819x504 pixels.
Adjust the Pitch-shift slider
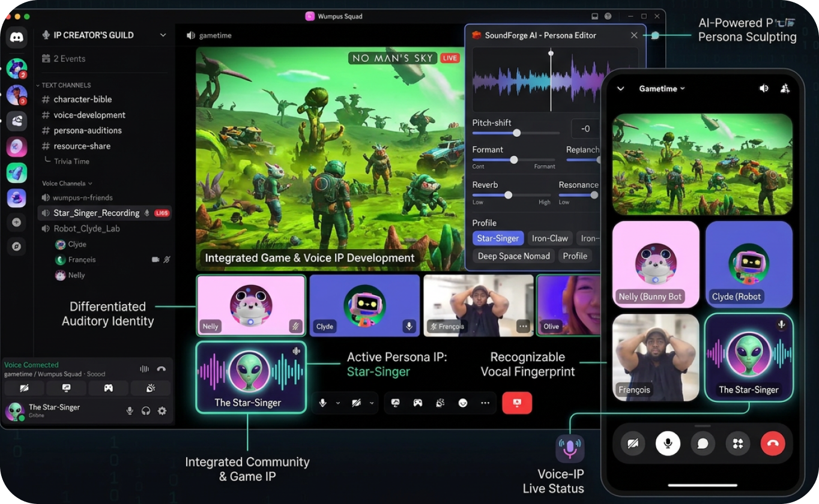(x=516, y=133)
